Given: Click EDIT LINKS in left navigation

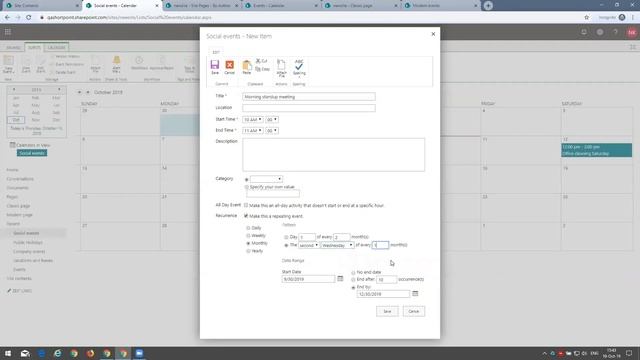Looking at the screenshot, I should pyautogui.click(x=19, y=291).
